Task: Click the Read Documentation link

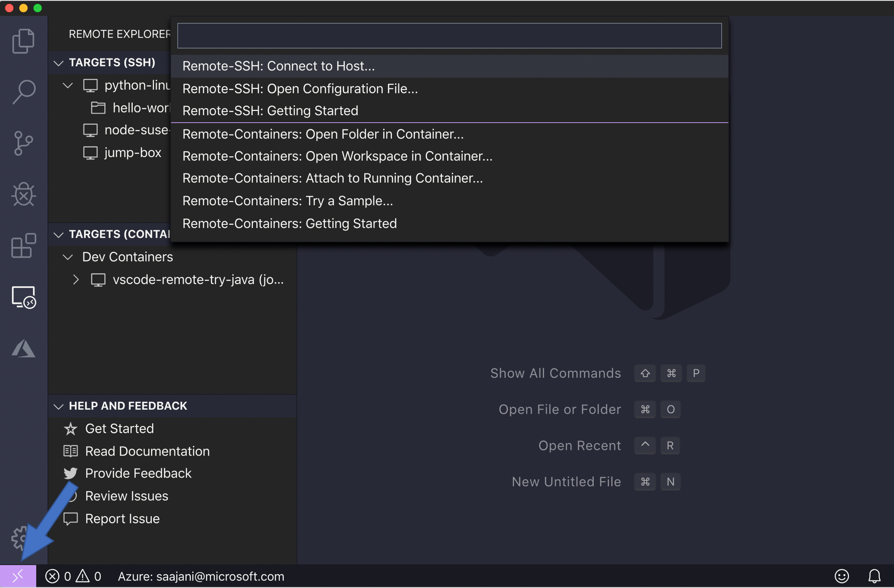Action: (148, 450)
